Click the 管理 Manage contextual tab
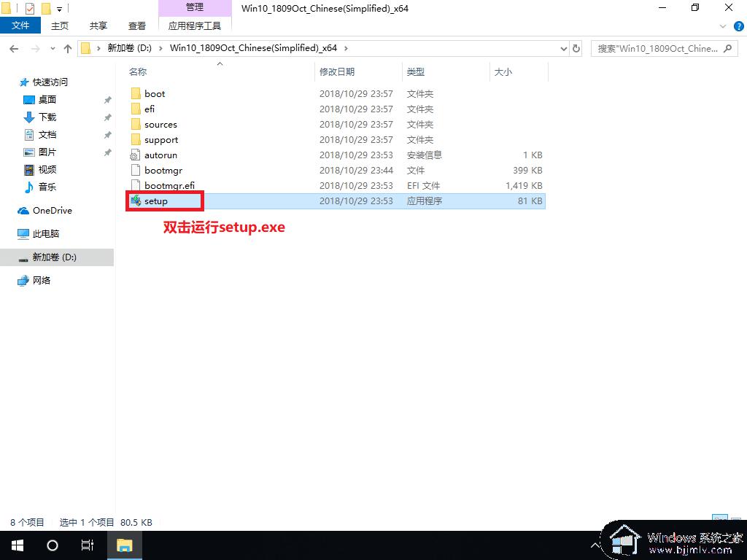This screenshot has height=560, width=747. point(194,7)
